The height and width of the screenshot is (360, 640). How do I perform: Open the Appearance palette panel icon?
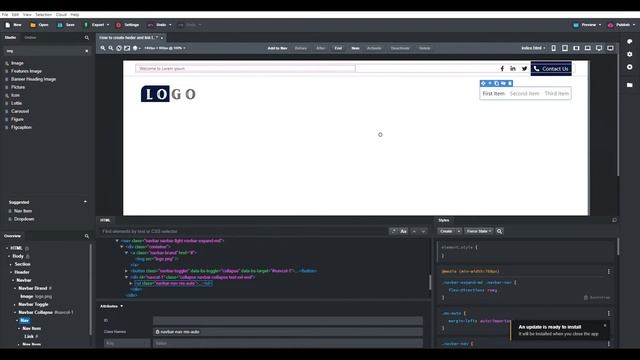click(x=629, y=42)
